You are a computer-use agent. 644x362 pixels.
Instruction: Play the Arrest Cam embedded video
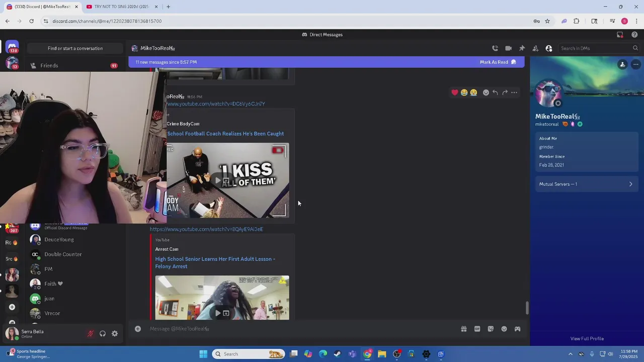[218, 313]
